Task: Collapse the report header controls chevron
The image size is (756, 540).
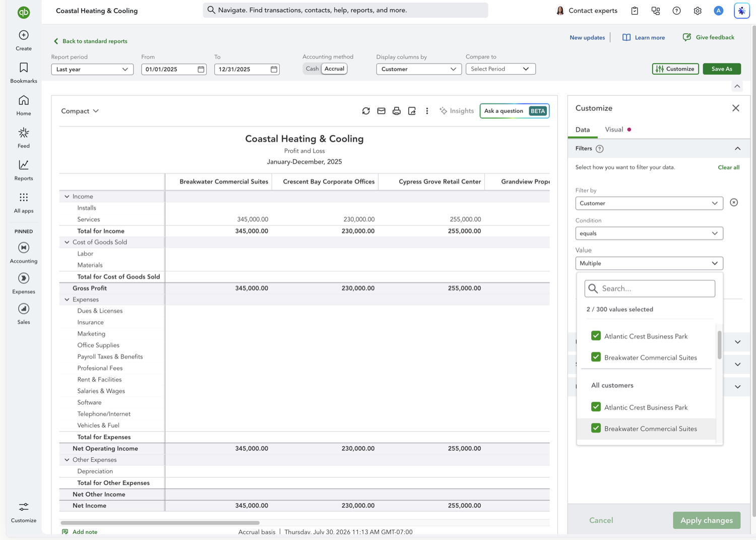Action: [x=737, y=87]
